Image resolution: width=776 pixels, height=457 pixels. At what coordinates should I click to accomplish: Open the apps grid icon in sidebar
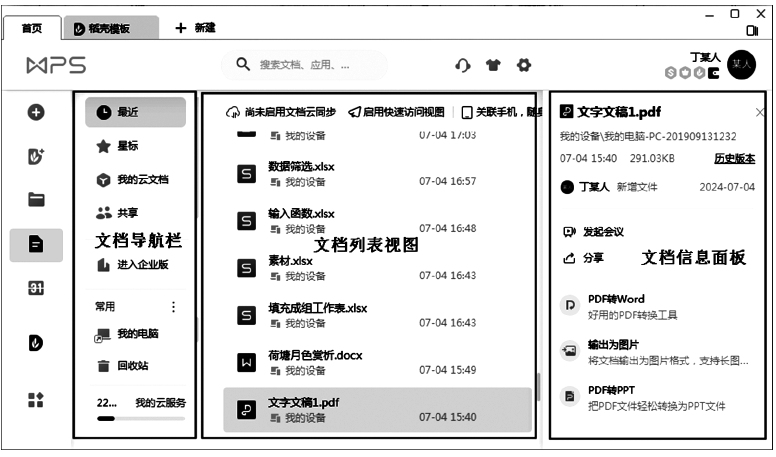(36, 400)
